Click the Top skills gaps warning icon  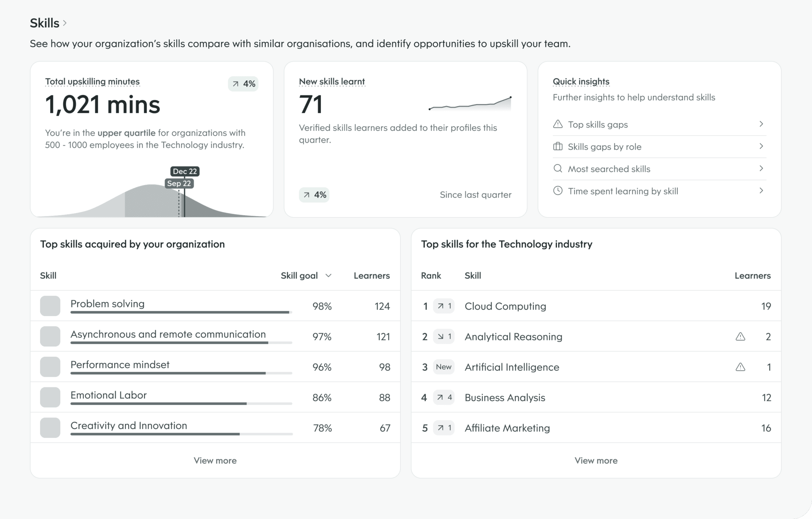pos(558,124)
